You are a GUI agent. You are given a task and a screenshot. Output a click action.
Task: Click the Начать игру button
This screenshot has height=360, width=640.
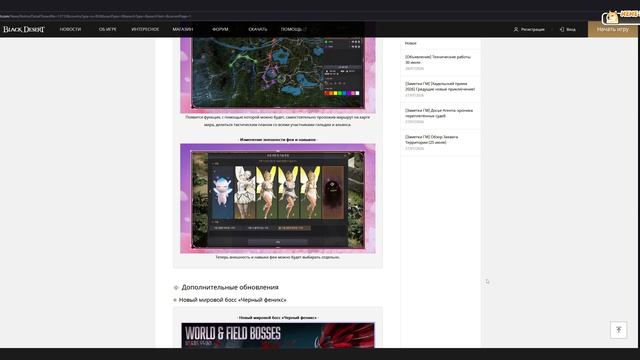pos(613,29)
